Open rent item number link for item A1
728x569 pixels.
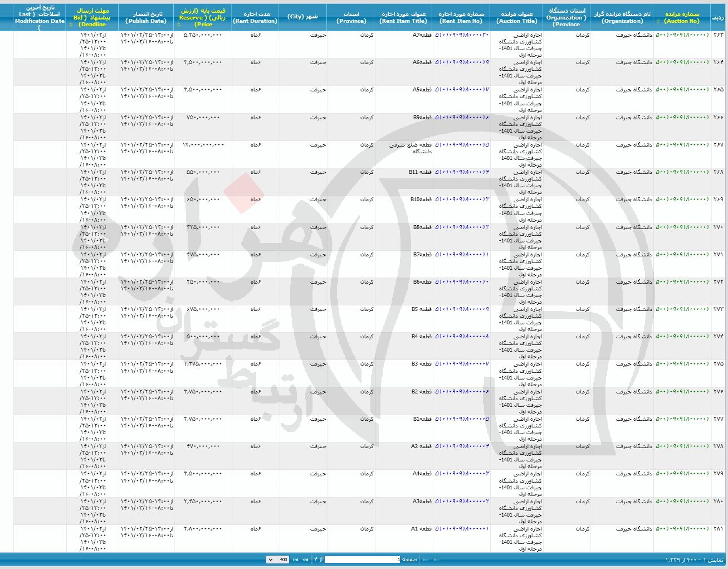[461, 528]
